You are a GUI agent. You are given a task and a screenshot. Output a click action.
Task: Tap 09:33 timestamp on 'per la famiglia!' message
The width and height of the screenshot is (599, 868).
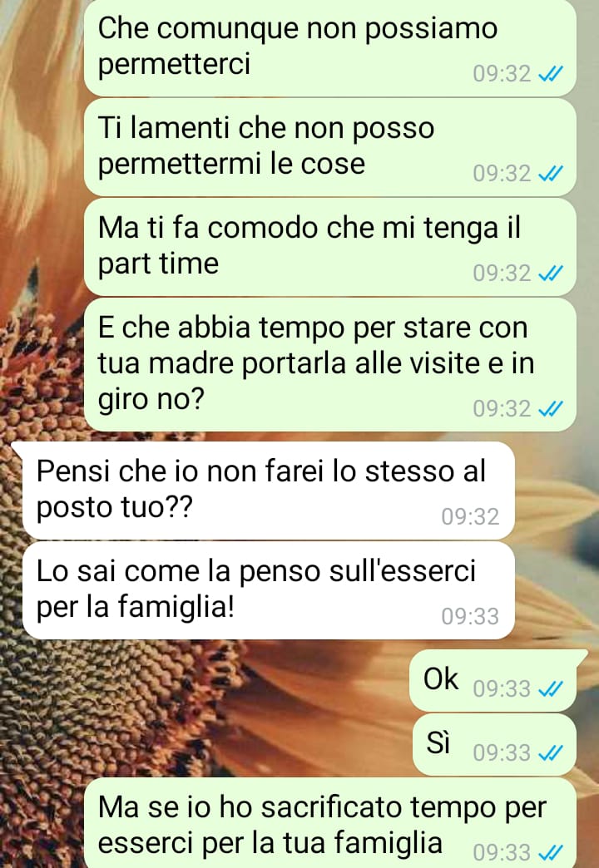[470, 616]
